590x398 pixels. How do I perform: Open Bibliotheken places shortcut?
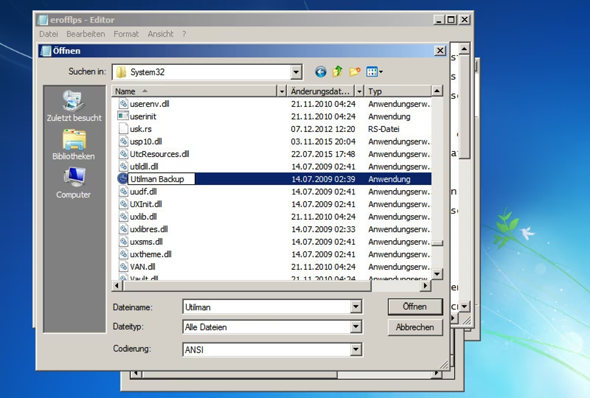[74, 145]
